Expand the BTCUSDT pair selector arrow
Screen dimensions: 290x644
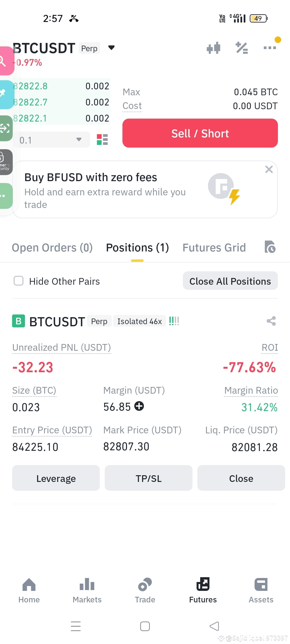[x=111, y=48]
